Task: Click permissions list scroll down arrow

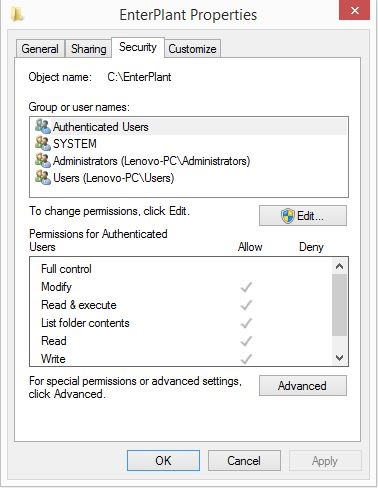Action: tap(340, 358)
